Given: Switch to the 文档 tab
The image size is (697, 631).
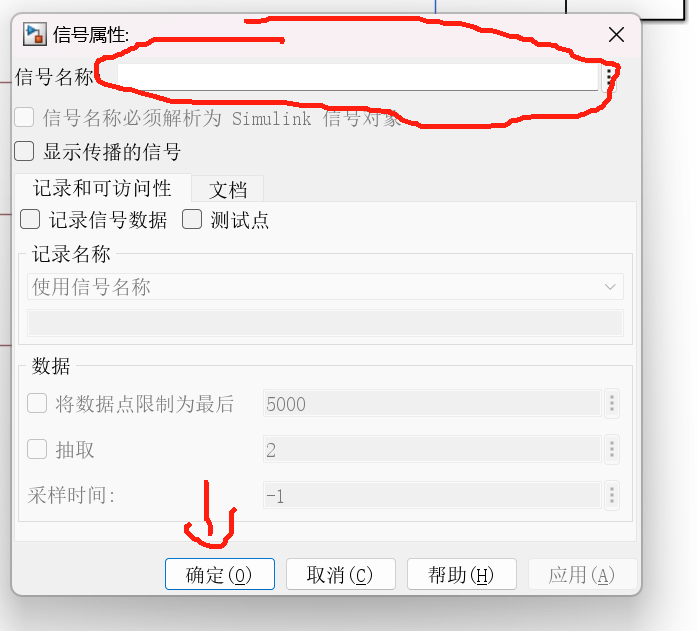Looking at the screenshot, I should 228,189.
